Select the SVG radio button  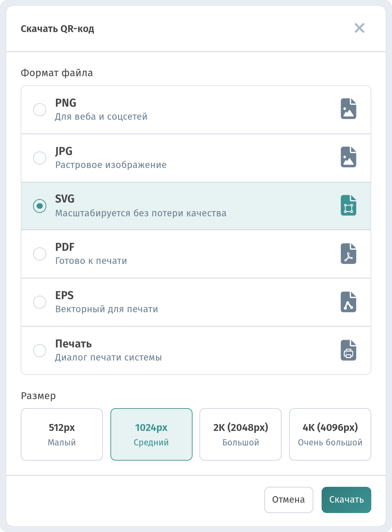(40, 206)
